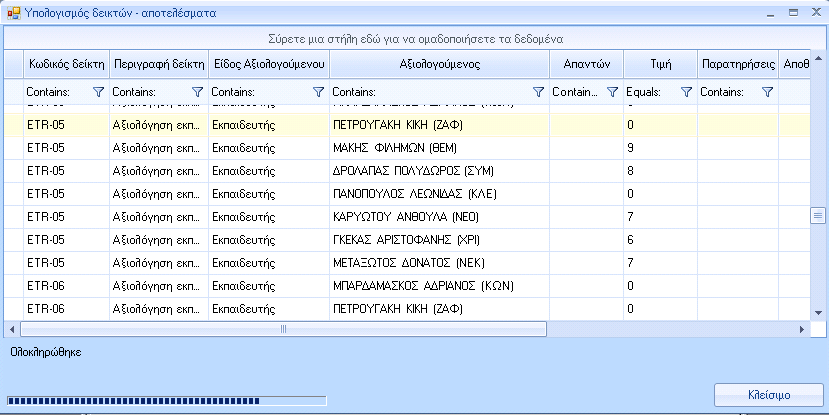Open the filter funnel for Αξιολογούμενος column
Viewport: 829px width, 415px height.
coord(538,92)
